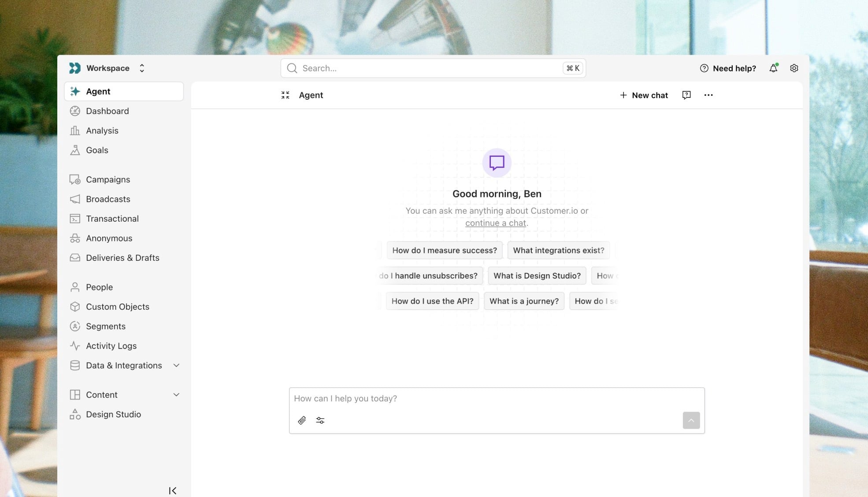The image size is (868, 497).
Task: Expand the Content section
Action: [176, 395]
